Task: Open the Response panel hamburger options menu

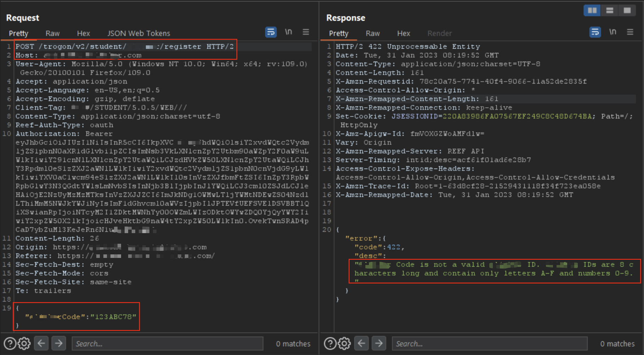Action: pyautogui.click(x=630, y=32)
